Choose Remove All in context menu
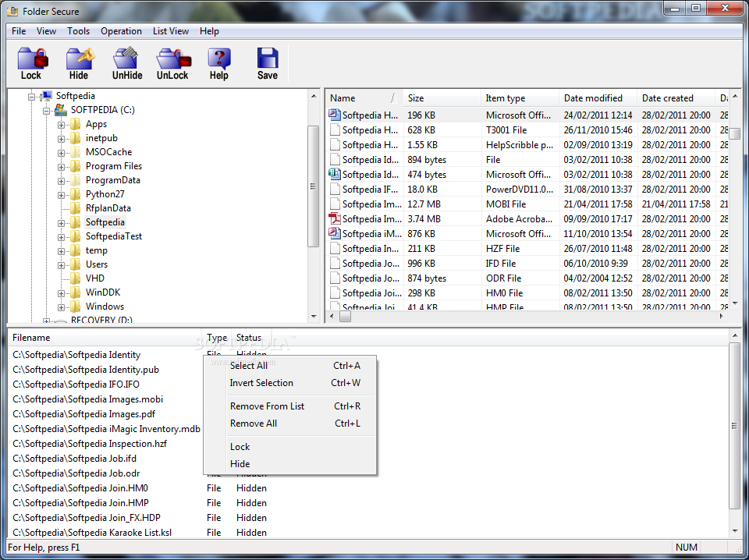 pos(290,424)
